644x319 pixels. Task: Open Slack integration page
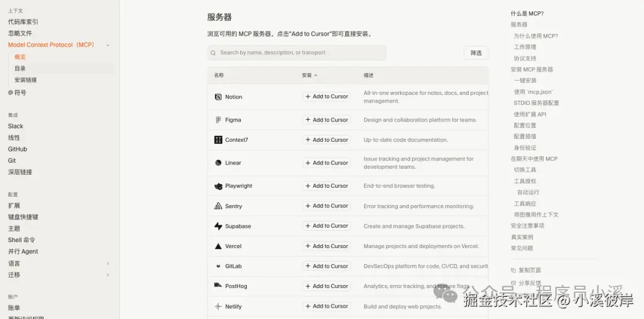16,126
